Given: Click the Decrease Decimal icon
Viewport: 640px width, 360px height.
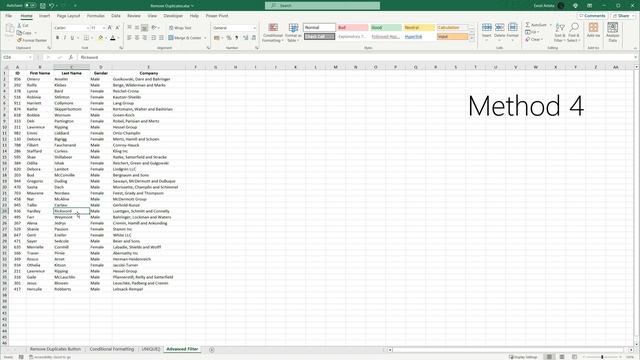Looking at the screenshot, I should pyautogui.click(x=253, y=38).
